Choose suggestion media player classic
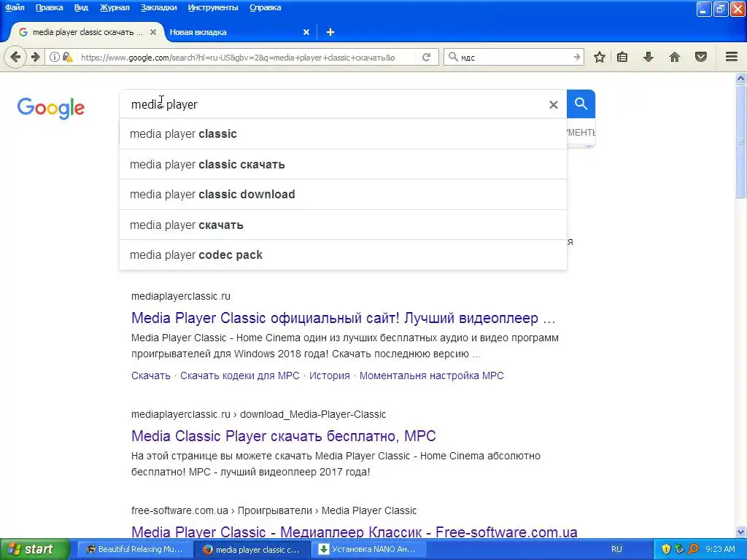Screen dimensions: 747x560 click(343, 134)
